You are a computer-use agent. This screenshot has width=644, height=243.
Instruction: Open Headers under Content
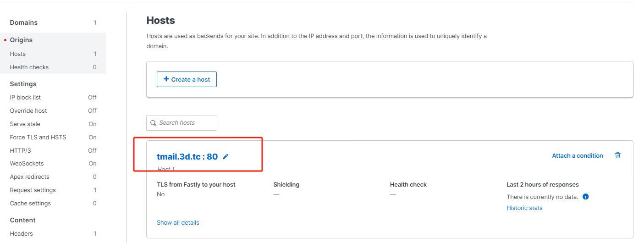[x=21, y=233]
